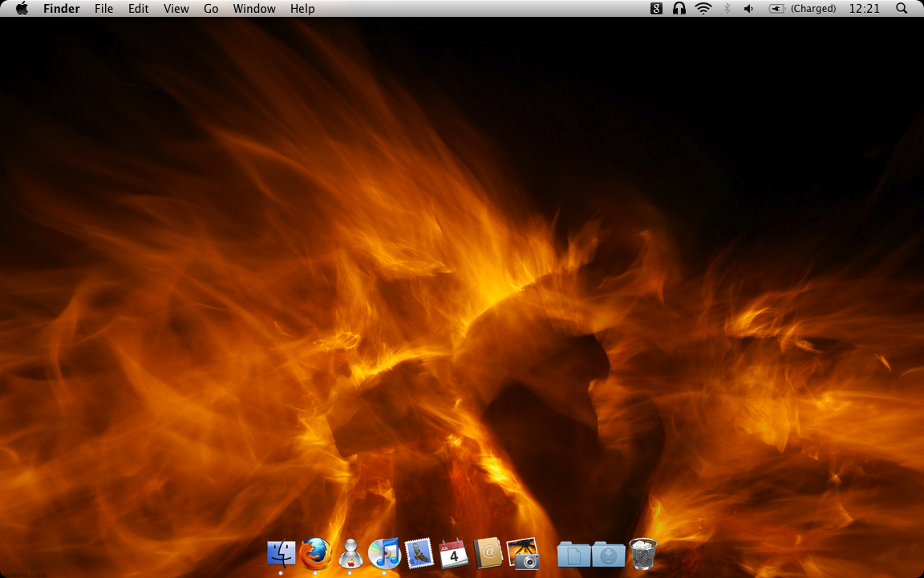Viewport: 924px width, 578px height.
Task: Open the View menu
Action: pos(176,8)
